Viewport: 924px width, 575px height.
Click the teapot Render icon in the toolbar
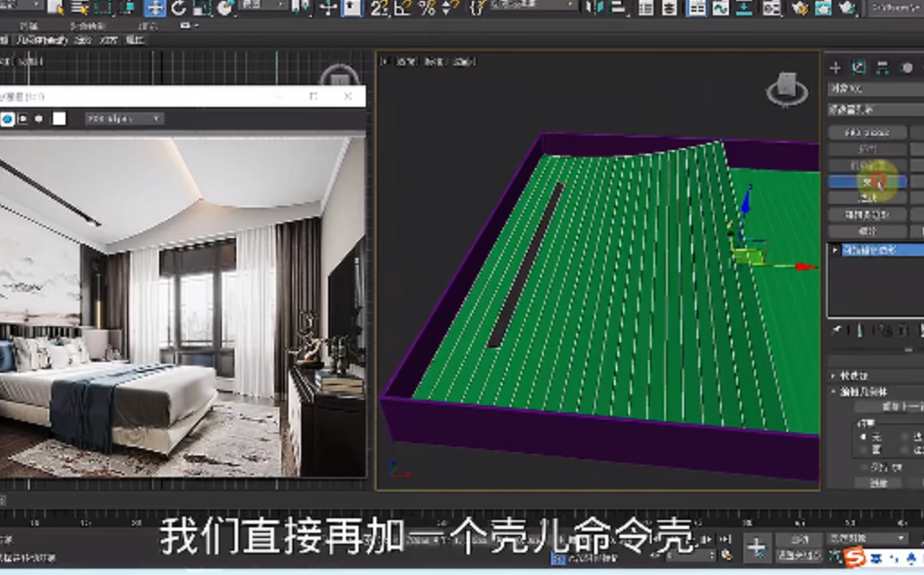[x=848, y=8]
